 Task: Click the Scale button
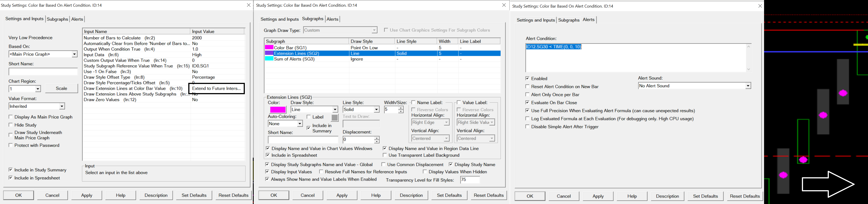[x=61, y=88]
